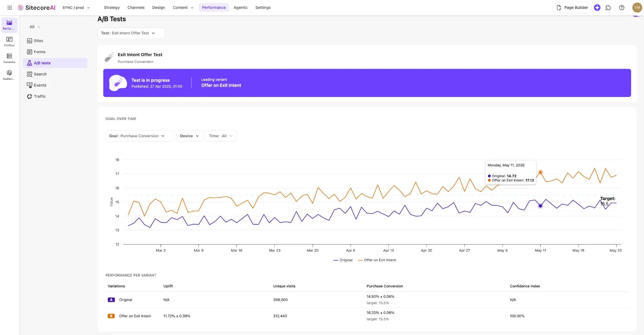Click the Search page icon

(x=29, y=74)
